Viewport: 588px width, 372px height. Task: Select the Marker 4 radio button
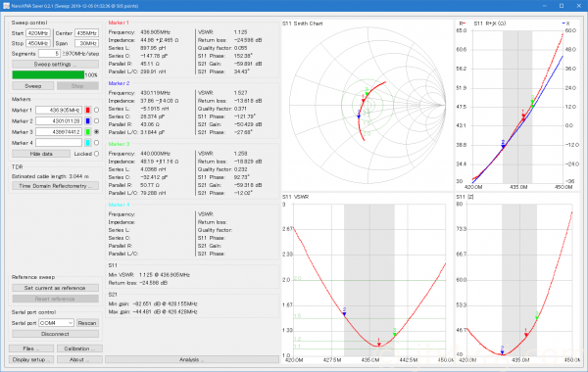[96, 143]
